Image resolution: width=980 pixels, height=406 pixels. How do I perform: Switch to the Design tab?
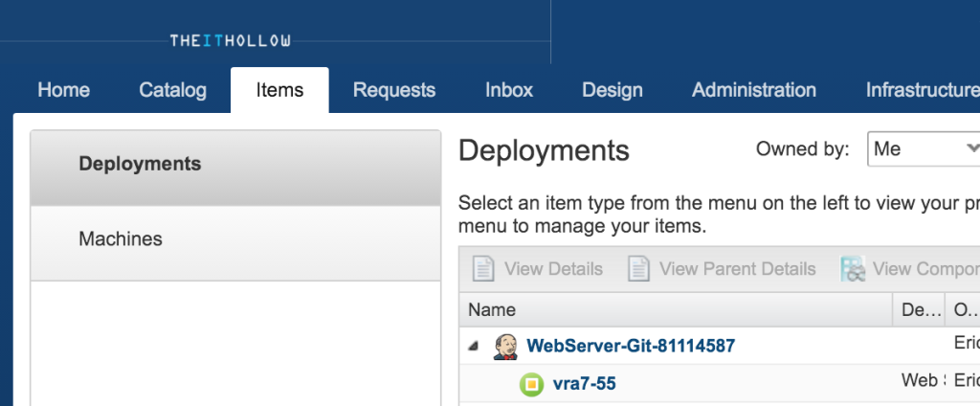click(612, 90)
